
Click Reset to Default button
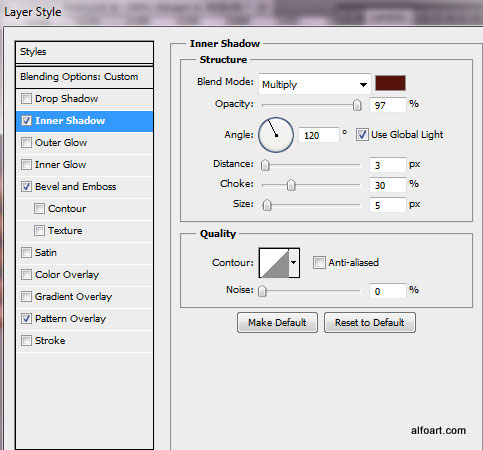(x=370, y=323)
